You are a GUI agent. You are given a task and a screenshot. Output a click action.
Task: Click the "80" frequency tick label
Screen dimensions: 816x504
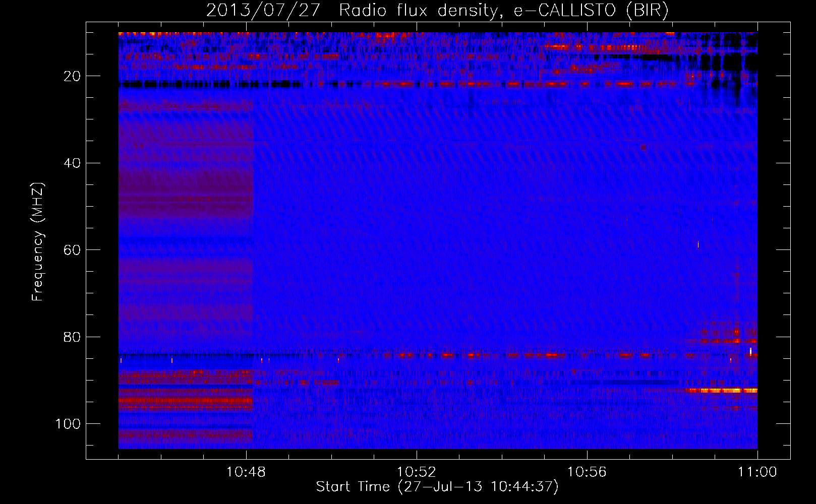point(73,337)
